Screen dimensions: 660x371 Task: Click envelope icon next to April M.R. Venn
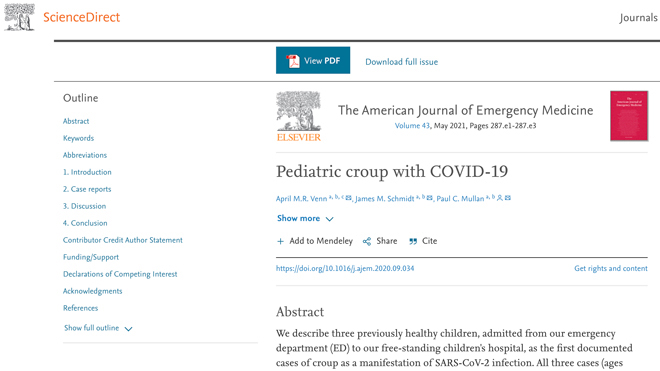349,198
